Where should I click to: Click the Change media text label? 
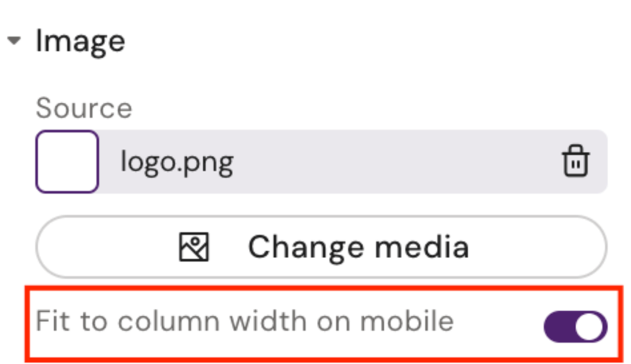[x=358, y=247]
